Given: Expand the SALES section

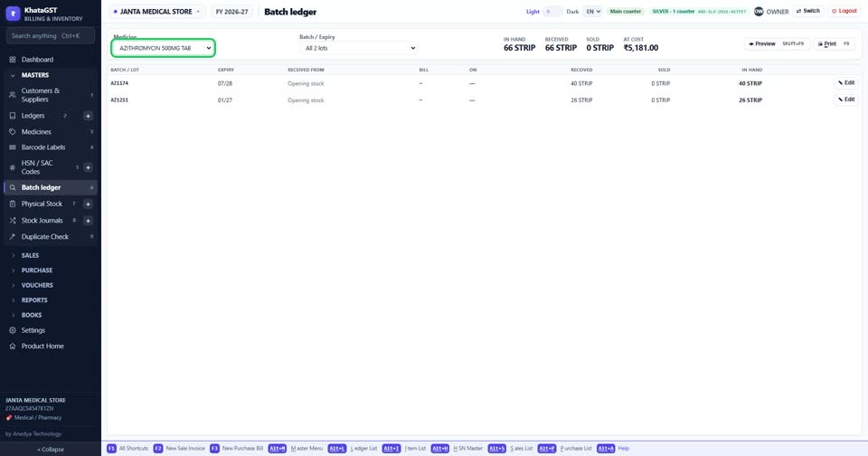Looking at the screenshot, I should point(51,255).
